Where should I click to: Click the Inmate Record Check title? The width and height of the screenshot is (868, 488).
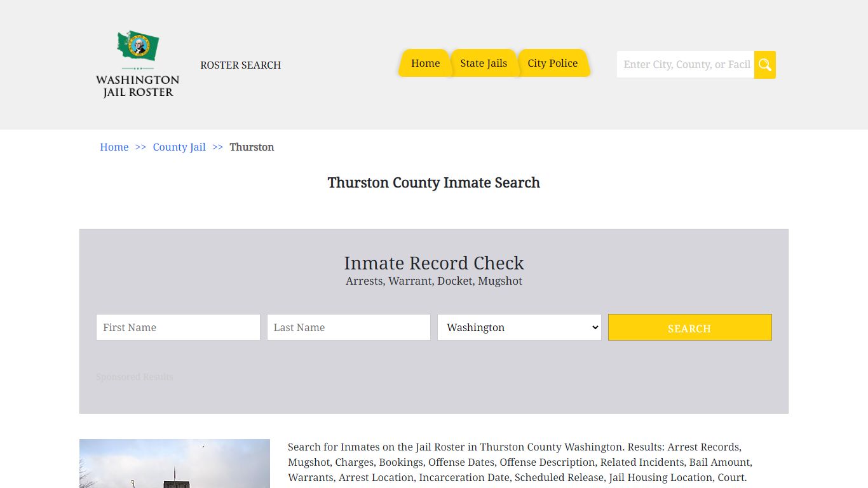tap(434, 263)
